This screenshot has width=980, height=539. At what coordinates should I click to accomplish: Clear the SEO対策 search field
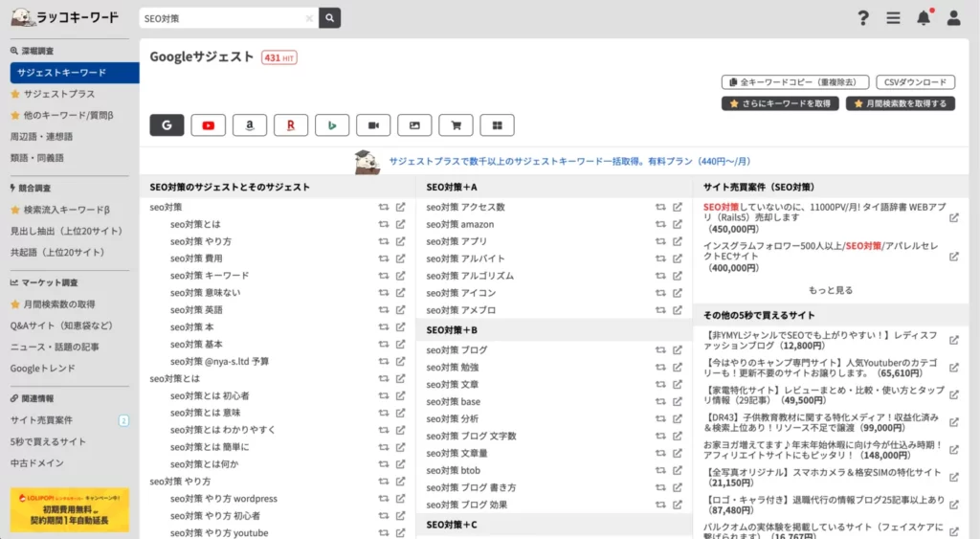tap(309, 19)
